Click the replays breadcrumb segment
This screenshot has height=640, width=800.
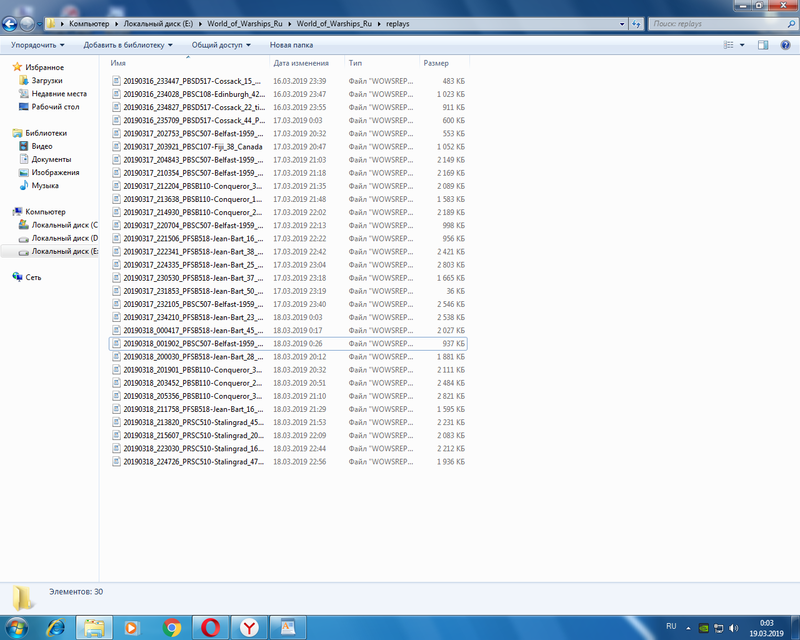(x=397, y=24)
